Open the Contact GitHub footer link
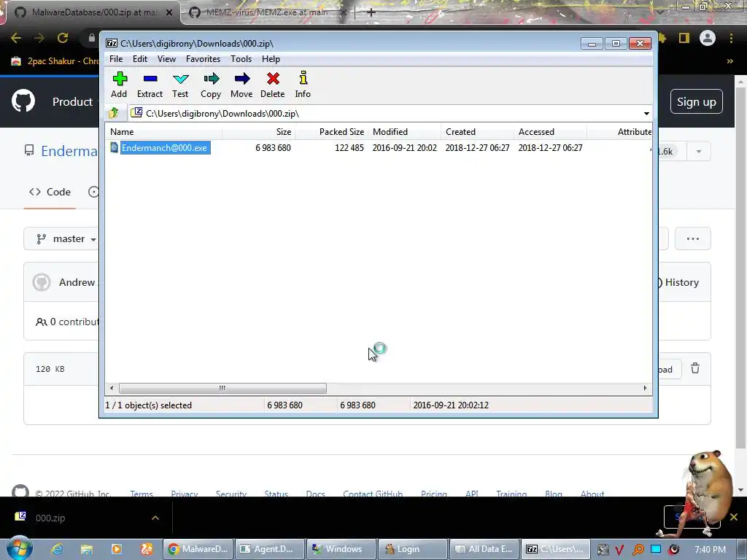This screenshot has height=560, width=747. click(x=373, y=494)
